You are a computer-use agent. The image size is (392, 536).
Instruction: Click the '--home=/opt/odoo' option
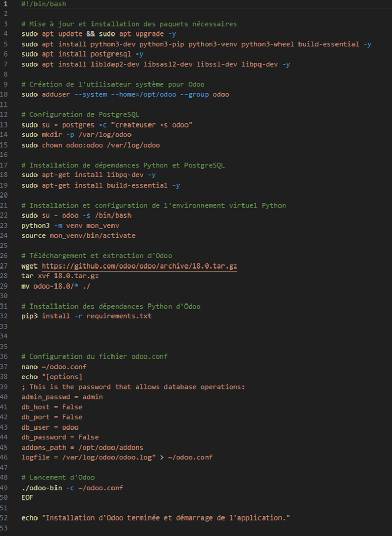pyautogui.click(x=143, y=94)
